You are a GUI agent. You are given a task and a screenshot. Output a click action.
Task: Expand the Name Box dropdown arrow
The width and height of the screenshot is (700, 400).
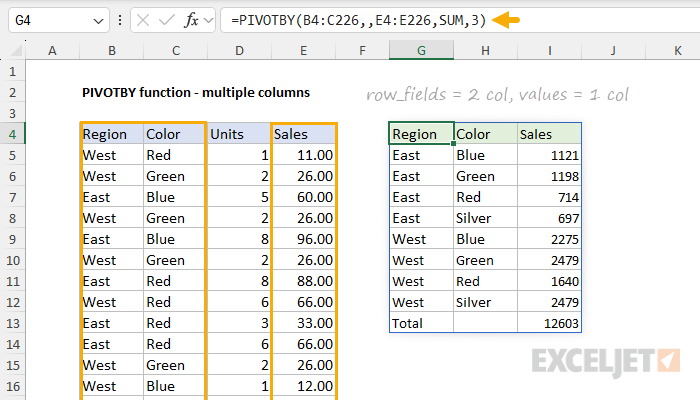coord(98,21)
